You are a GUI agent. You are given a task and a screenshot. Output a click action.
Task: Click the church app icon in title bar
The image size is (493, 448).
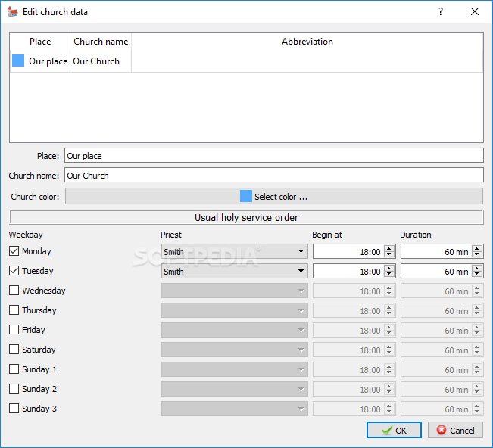(x=13, y=11)
